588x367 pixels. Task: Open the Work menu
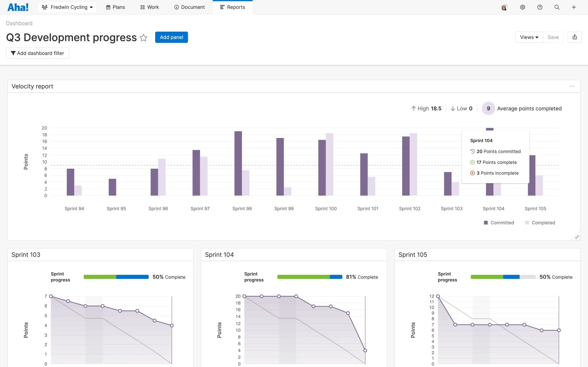[150, 7]
